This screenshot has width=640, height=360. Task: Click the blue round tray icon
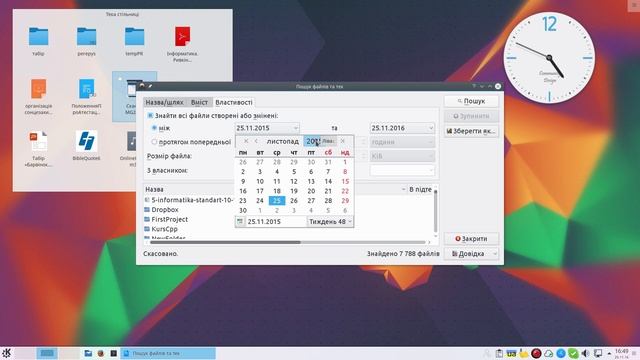click(x=561, y=353)
